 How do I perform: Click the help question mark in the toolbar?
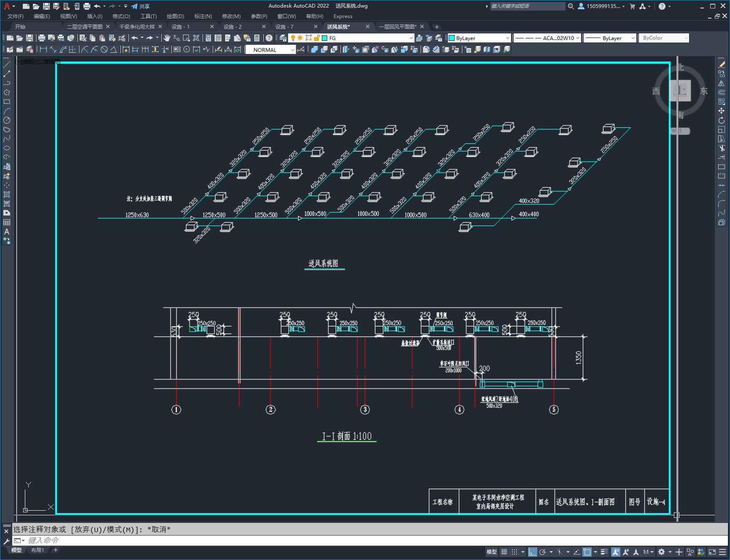coord(269,38)
